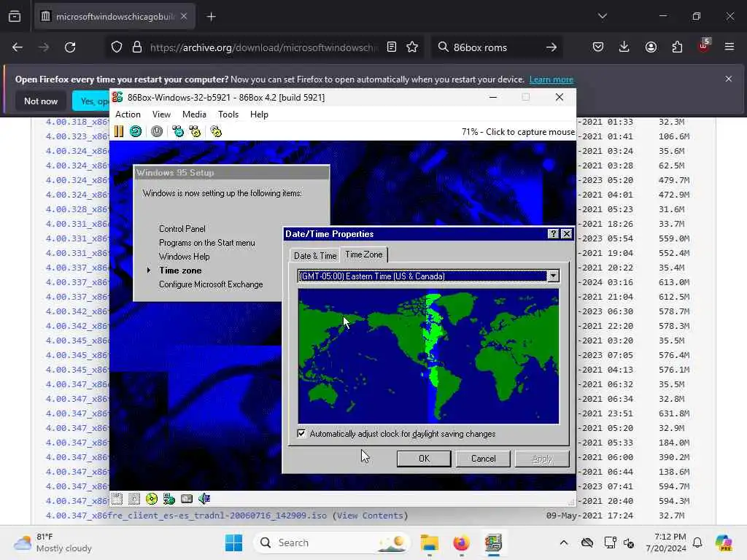The height and width of the screenshot is (560, 747).
Task: Click hard disk status bar icon
Action: (x=187, y=499)
